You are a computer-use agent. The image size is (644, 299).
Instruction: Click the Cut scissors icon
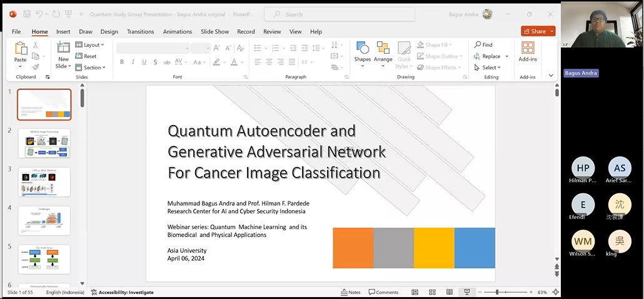coord(35,45)
